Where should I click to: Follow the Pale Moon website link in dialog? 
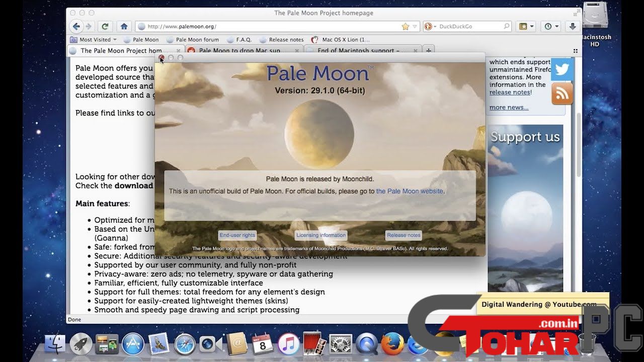click(x=410, y=191)
